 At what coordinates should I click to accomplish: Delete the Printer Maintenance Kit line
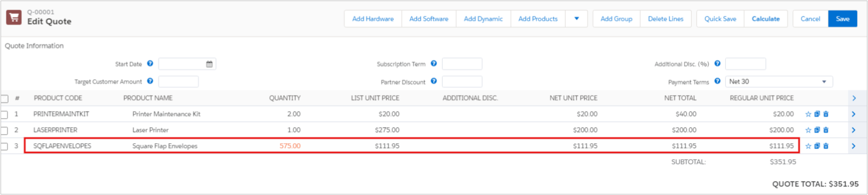[826, 114]
